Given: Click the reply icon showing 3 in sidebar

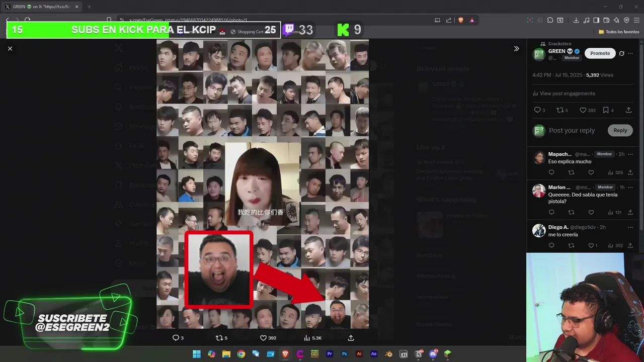Looking at the screenshot, I should point(537,110).
